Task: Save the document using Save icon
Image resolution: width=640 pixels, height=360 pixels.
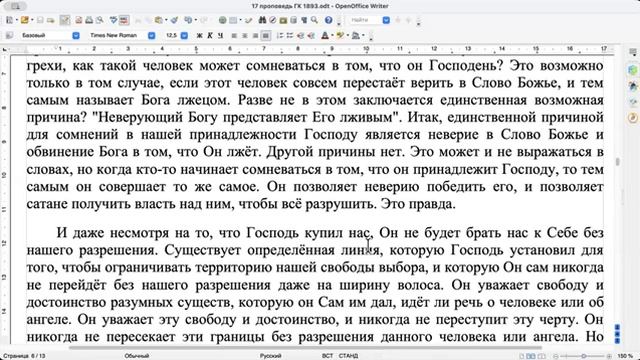Action: click(40, 20)
